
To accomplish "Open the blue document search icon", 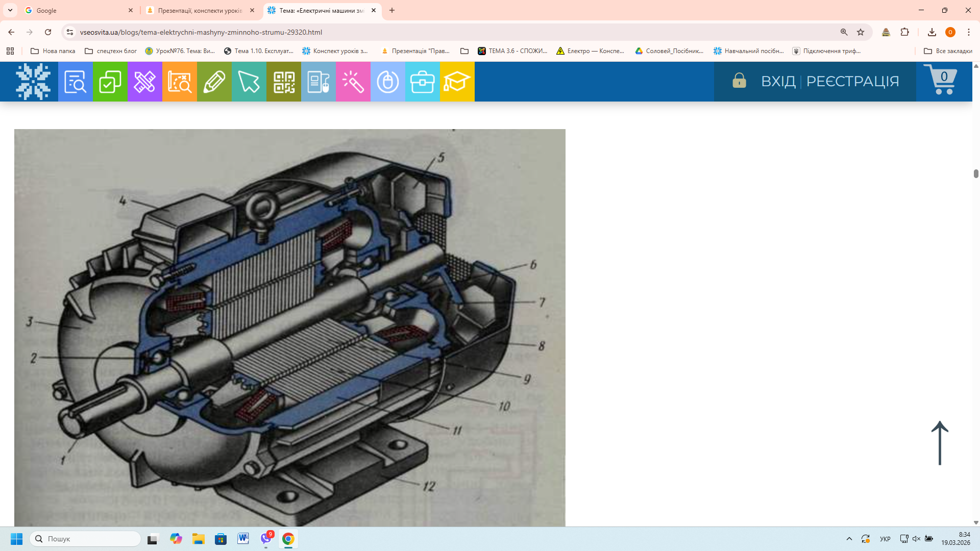I will click(x=76, y=82).
